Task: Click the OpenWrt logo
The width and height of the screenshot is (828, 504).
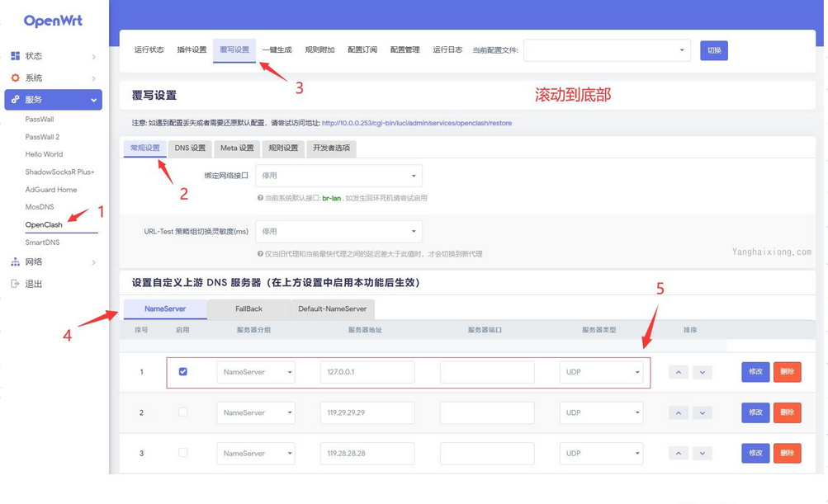Action: pyautogui.click(x=53, y=21)
